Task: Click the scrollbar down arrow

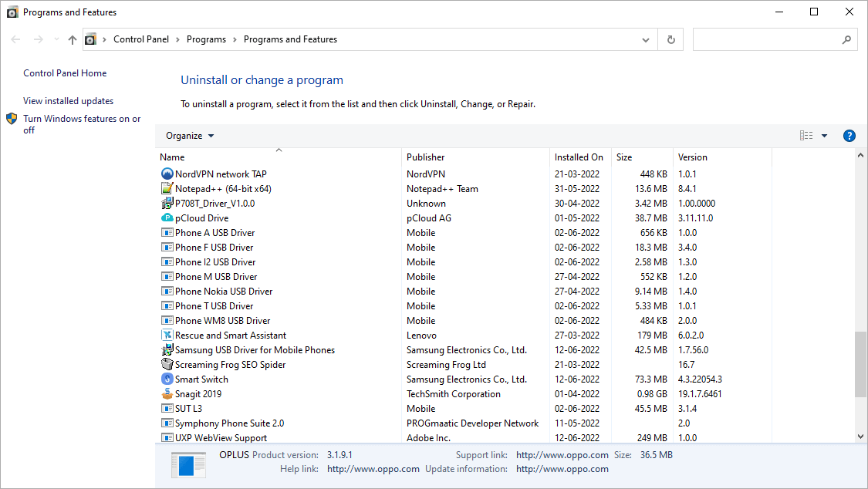Action: pyautogui.click(x=860, y=437)
